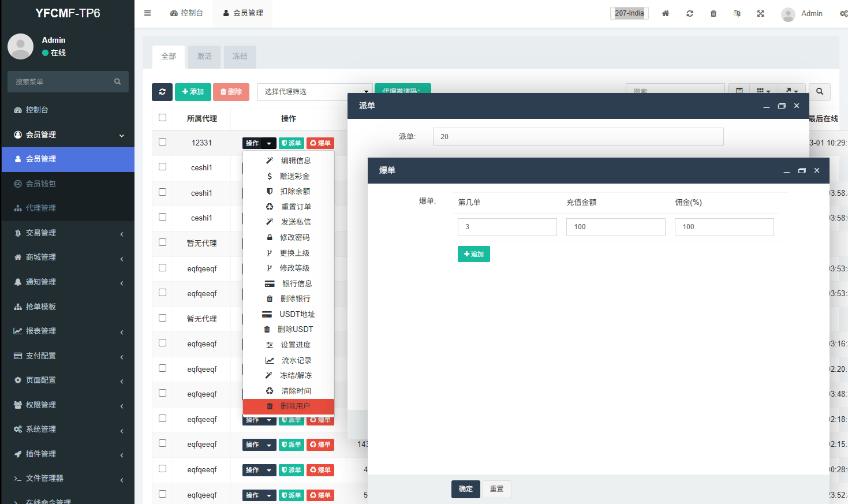Check the checkbox for row 12331
This screenshot has height=504, width=848.
tap(163, 142)
